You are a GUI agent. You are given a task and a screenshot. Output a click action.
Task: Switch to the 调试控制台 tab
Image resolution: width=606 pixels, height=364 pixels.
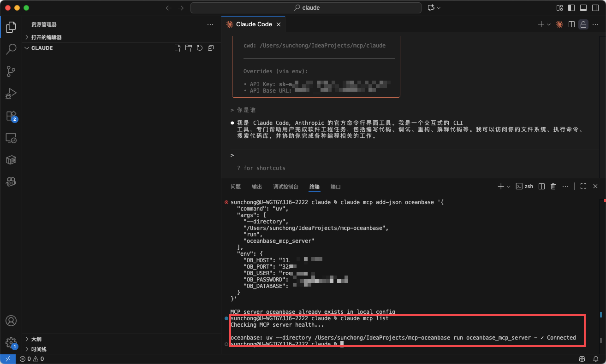coord(285,187)
